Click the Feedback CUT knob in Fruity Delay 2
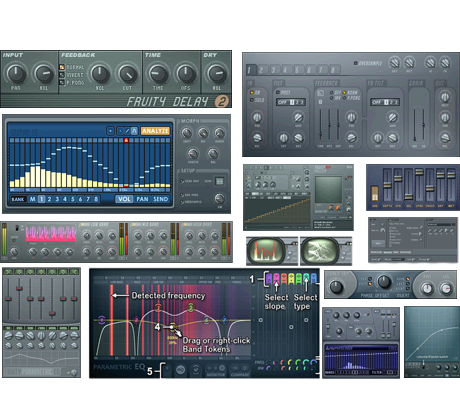Viewport: 460px width, 416px height. (127, 73)
